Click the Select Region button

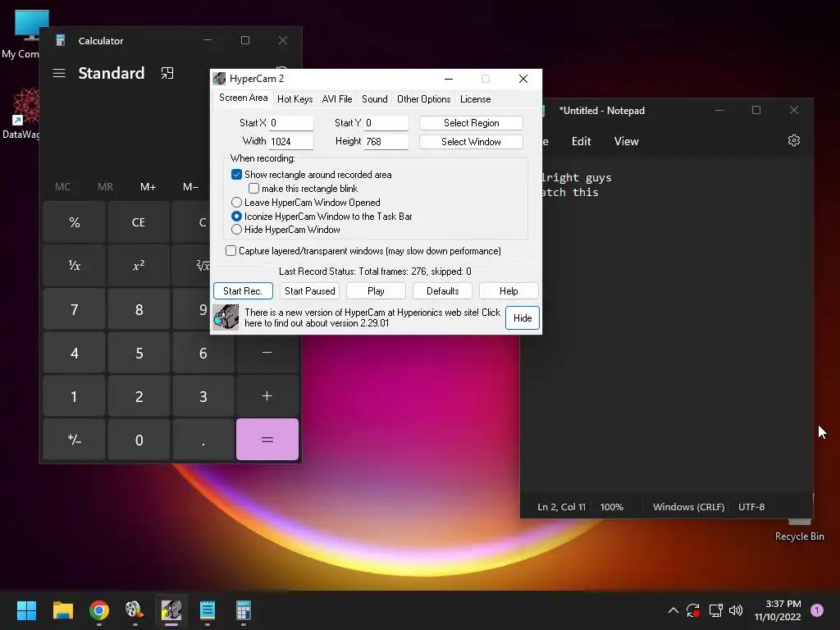[x=472, y=123]
